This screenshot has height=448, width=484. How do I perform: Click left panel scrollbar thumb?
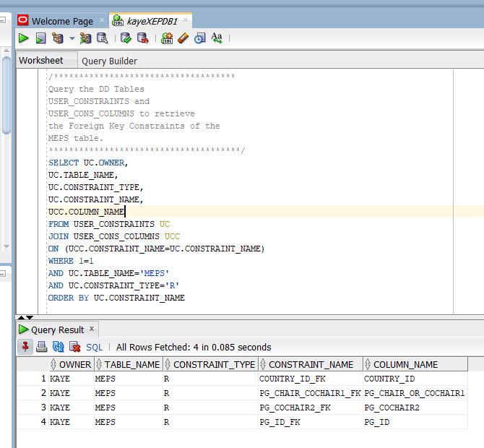pyautogui.click(x=7, y=95)
